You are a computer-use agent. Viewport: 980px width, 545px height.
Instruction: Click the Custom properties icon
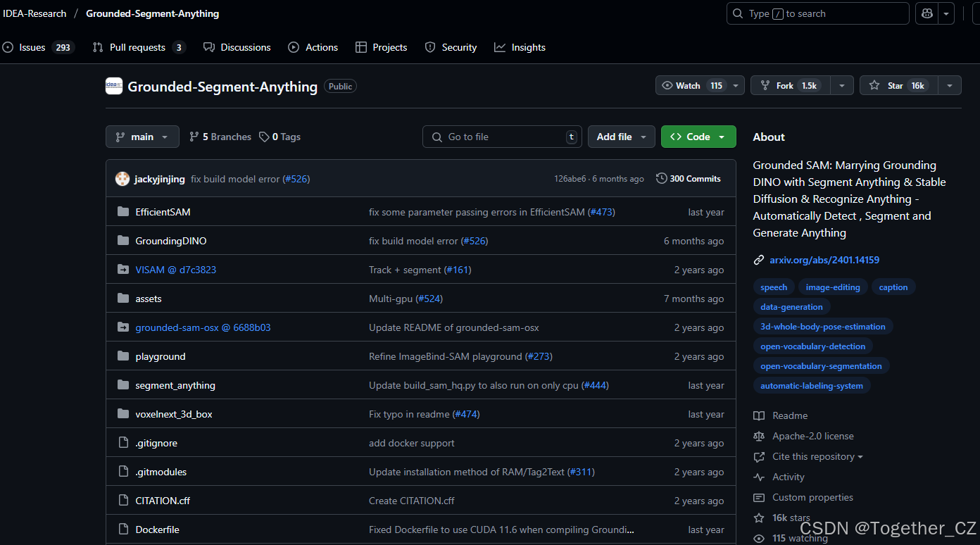coord(759,497)
